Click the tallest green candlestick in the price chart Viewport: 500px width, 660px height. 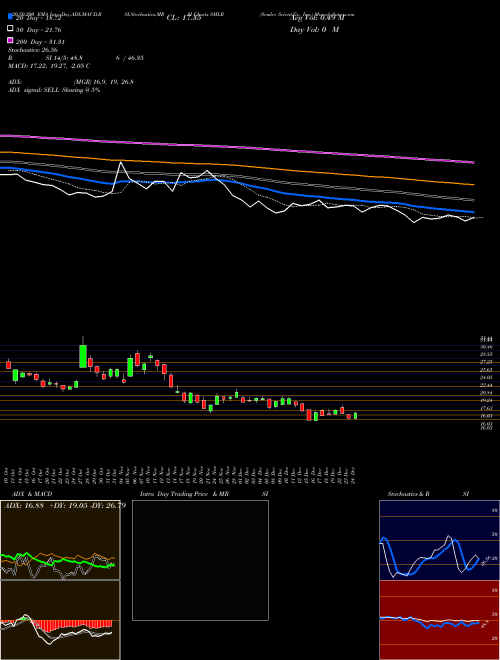(83, 356)
